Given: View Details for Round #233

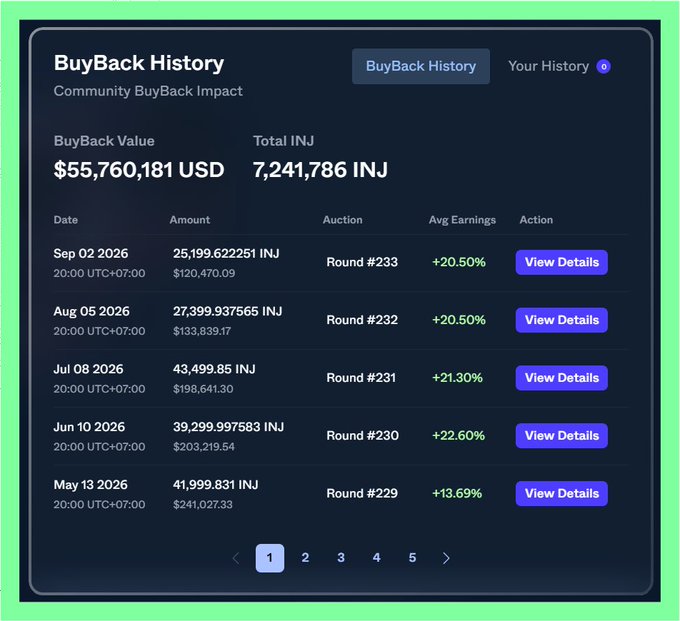Looking at the screenshot, I should pyautogui.click(x=562, y=262).
